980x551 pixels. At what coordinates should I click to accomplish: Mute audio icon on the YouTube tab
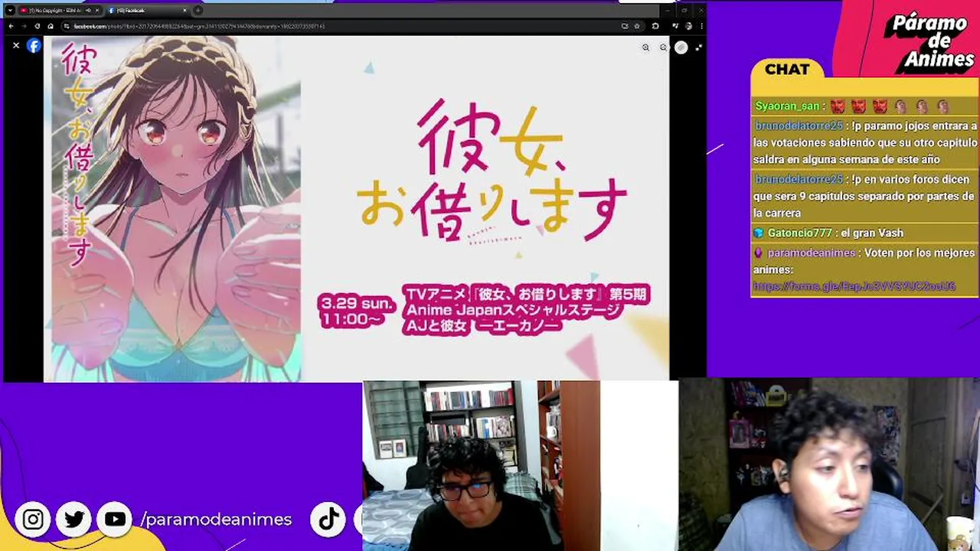coord(88,11)
